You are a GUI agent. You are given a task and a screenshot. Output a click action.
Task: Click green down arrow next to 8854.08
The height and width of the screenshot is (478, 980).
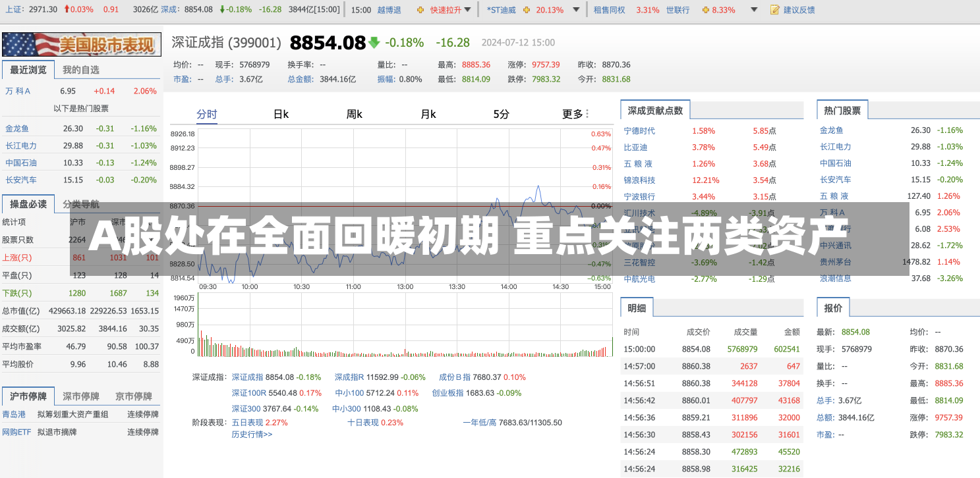[x=374, y=43]
